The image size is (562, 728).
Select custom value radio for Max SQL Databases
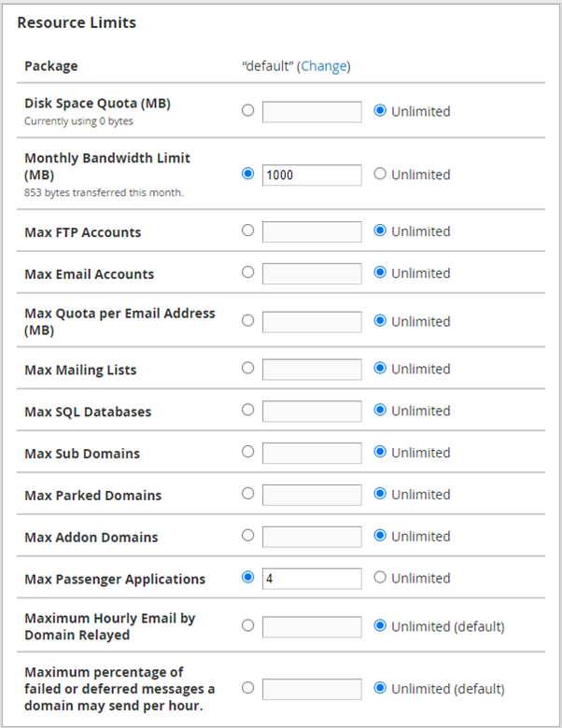(x=247, y=410)
